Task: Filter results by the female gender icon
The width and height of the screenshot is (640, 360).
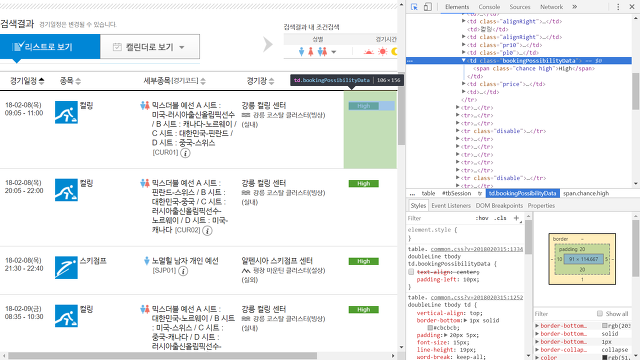Action: click(x=311, y=52)
